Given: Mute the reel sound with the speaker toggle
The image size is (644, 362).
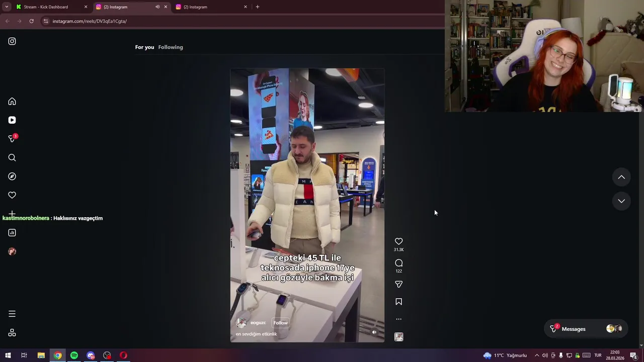Looking at the screenshot, I should click(x=374, y=332).
